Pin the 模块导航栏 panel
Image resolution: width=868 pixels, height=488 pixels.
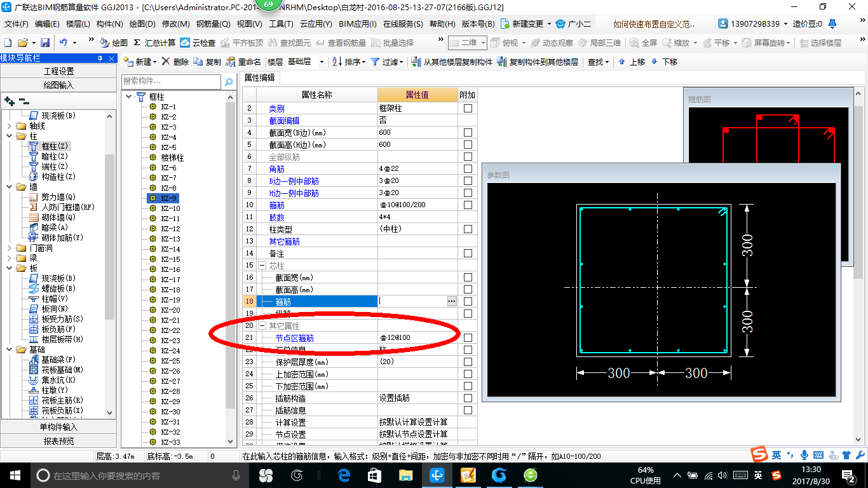[100, 58]
